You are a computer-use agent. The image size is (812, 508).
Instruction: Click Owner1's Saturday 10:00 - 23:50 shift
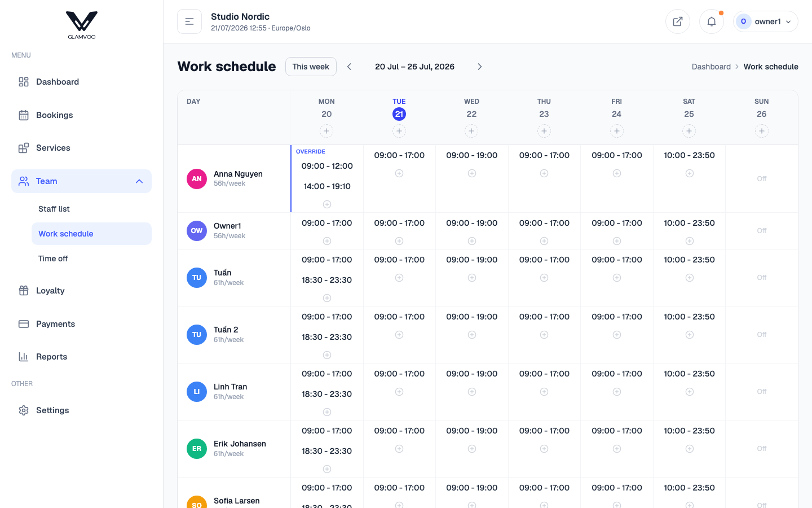tap(690, 223)
